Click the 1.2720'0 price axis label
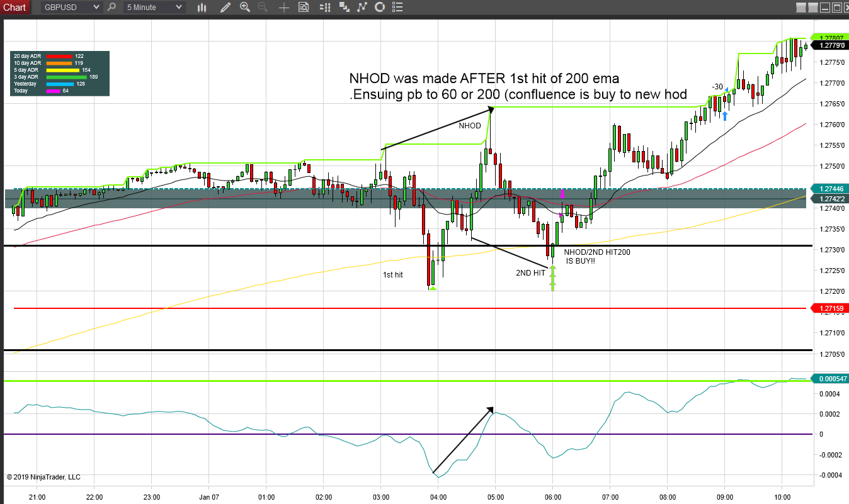Viewport: 849px width, 504px height. [831, 291]
